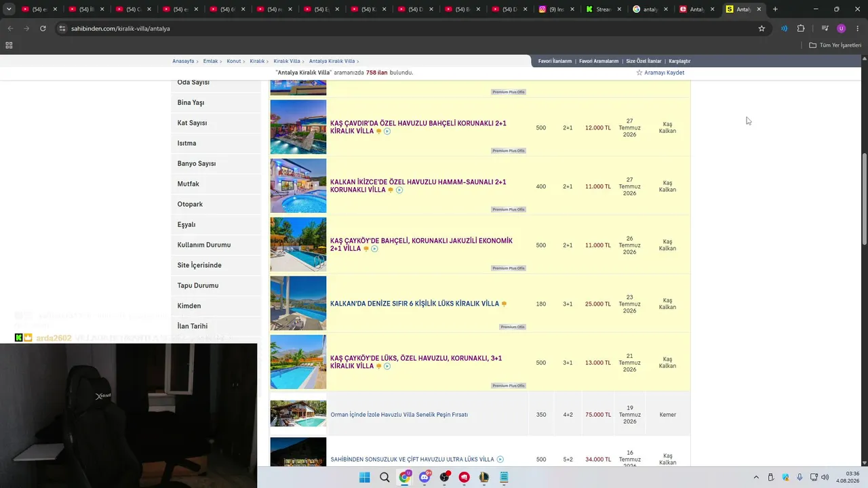Click the browser forward arrow
Screen dimensions: 868x488
pos(26,28)
